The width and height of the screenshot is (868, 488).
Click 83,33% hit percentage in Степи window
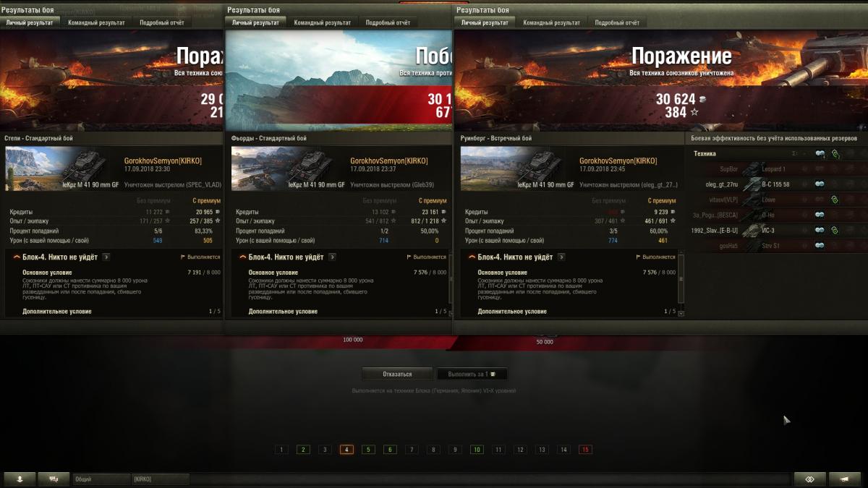203,231
